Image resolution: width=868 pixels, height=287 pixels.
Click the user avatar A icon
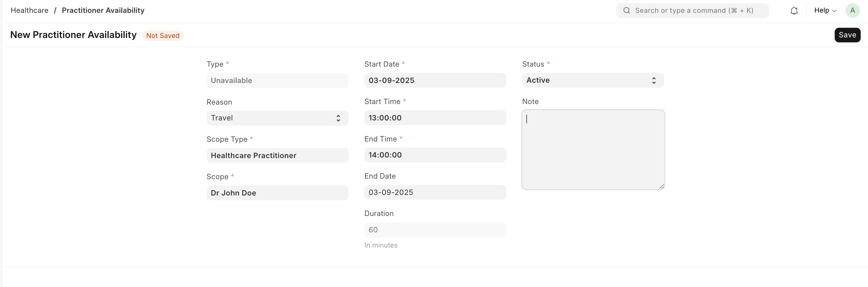pos(853,11)
